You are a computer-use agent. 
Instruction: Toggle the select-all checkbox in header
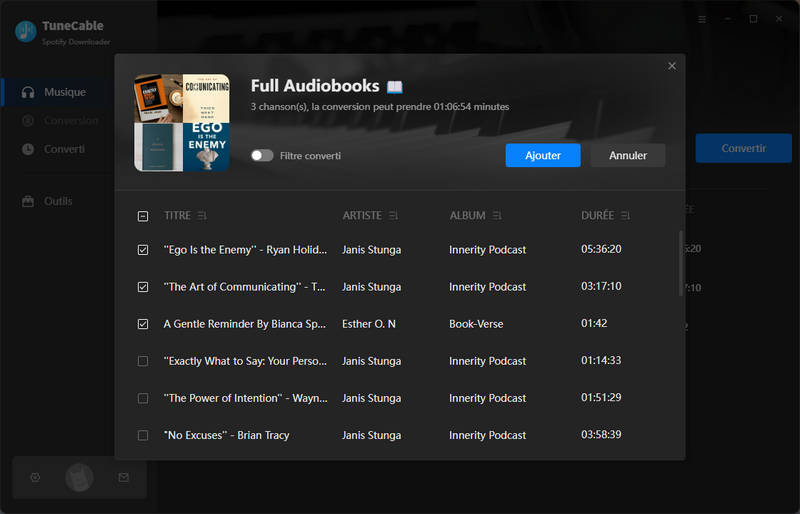pos(143,216)
